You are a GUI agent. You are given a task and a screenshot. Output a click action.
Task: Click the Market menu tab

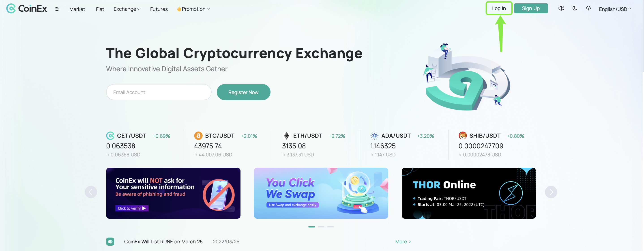pos(77,8)
